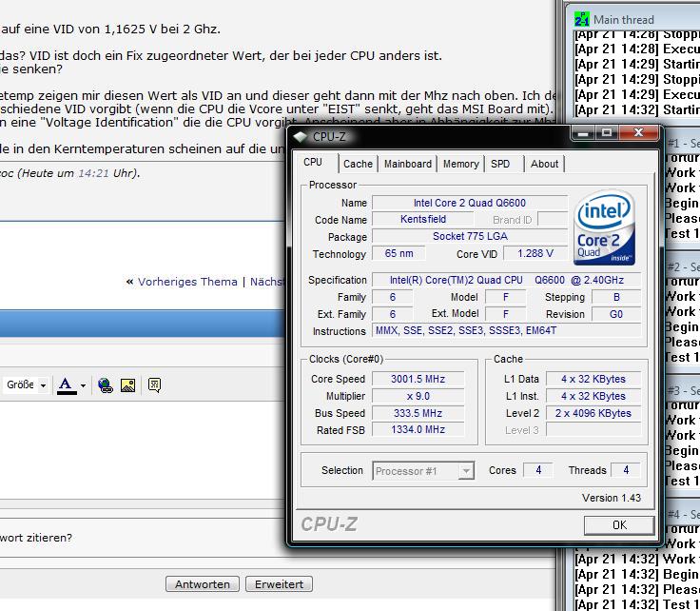Minimize the CPU-Z window
The height and width of the screenshot is (611, 700).
(583, 133)
